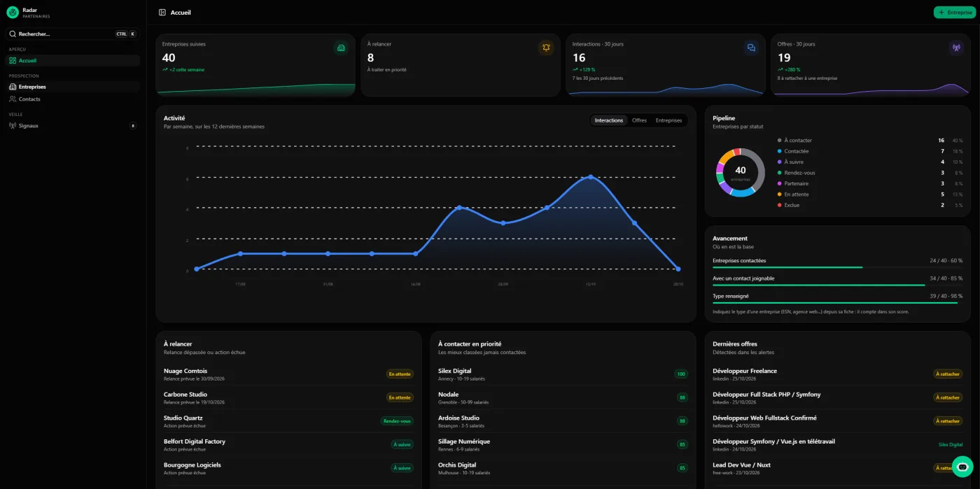The image size is (980, 489).
Task: Click the signal icon on Offres card
Action: [956, 48]
